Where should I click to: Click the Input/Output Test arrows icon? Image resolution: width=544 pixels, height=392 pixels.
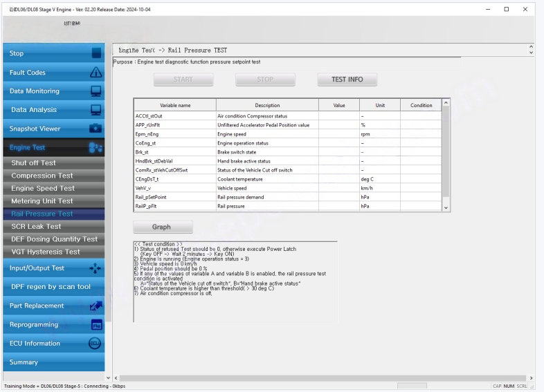(x=96, y=268)
